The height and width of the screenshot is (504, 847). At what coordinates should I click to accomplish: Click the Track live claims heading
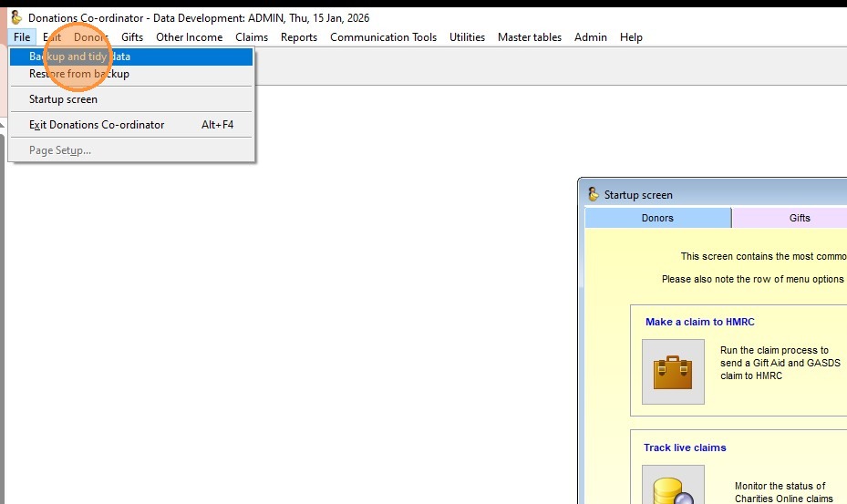[685, 447]
